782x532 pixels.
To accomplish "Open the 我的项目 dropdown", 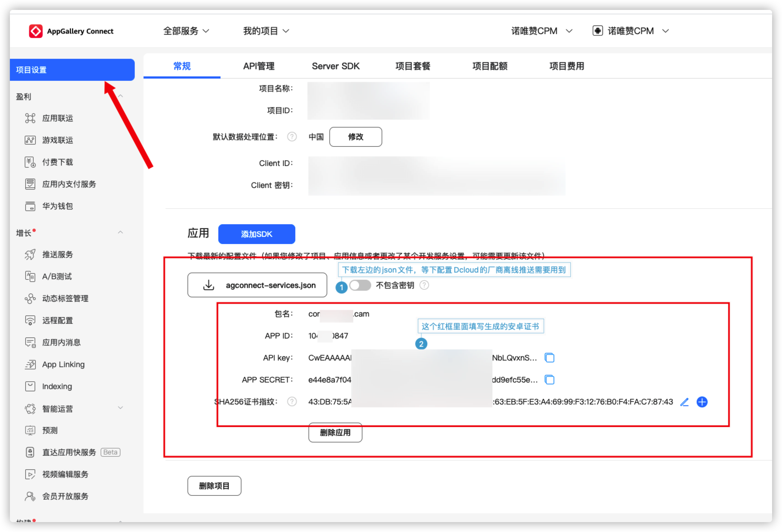I will point(266,31).
